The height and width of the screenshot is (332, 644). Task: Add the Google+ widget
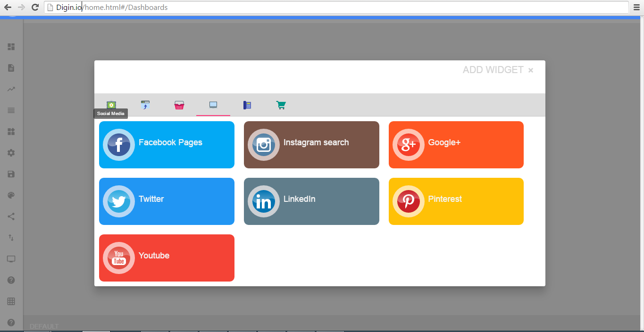(456, 145)
